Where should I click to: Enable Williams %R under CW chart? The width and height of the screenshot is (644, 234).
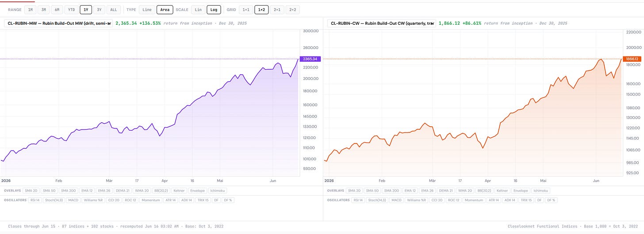417,200
